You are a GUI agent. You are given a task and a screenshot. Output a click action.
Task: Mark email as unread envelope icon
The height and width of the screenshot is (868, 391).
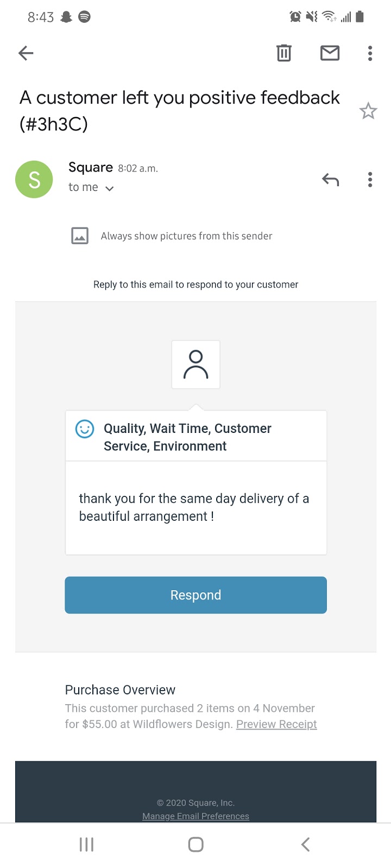pyautogui.click(x=330, y=53)
